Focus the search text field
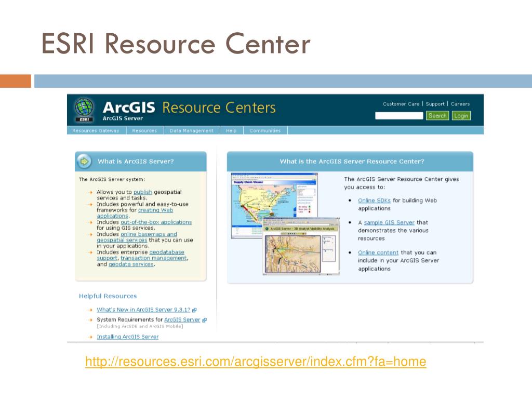Viewport: 532px width, 399px height. [x=399, y=116]
